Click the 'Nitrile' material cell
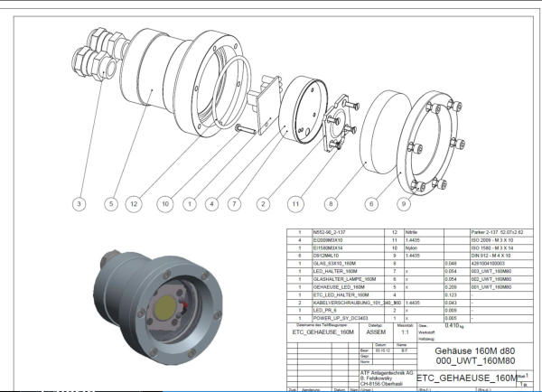The image size is (542, 392). 424,232
